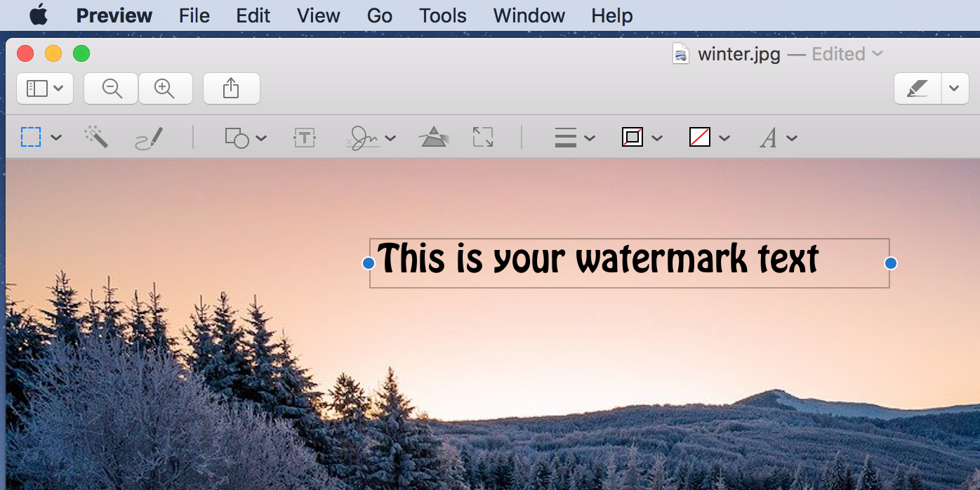Open the Share menu icon
980x490 pixels.
pos(231,88)
